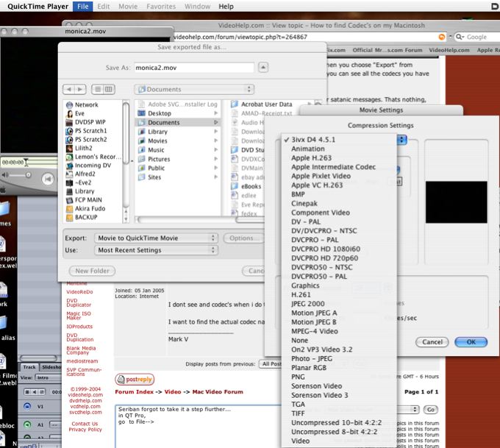Open compressor type popup arrows in Compression Settings
Screen dimensions: 500x448
tap(401, 140)
